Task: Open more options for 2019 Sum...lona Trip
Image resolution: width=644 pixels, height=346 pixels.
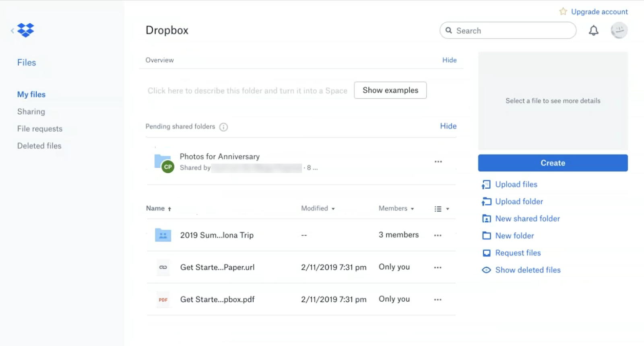Action: coord(438,235)
